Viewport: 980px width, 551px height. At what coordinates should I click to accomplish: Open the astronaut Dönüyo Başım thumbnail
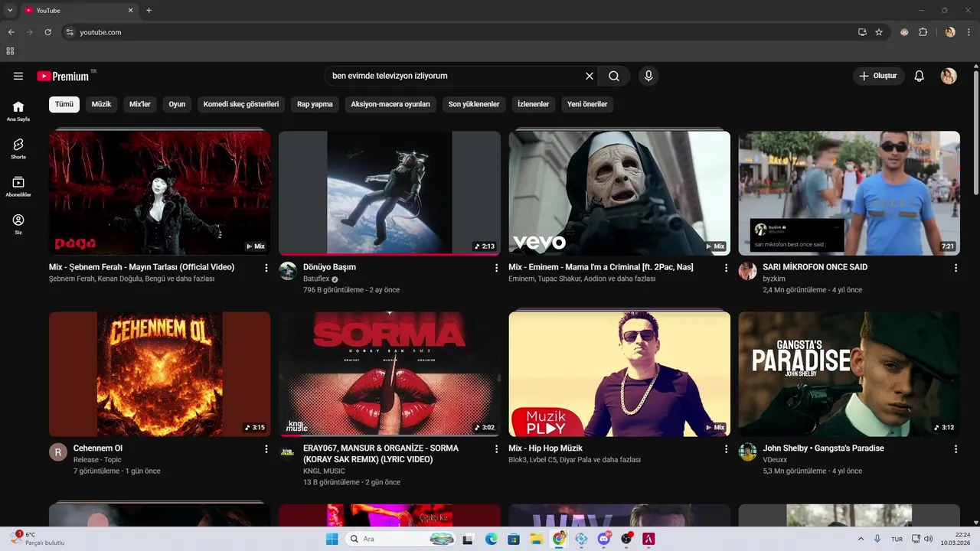pos(389,193)
